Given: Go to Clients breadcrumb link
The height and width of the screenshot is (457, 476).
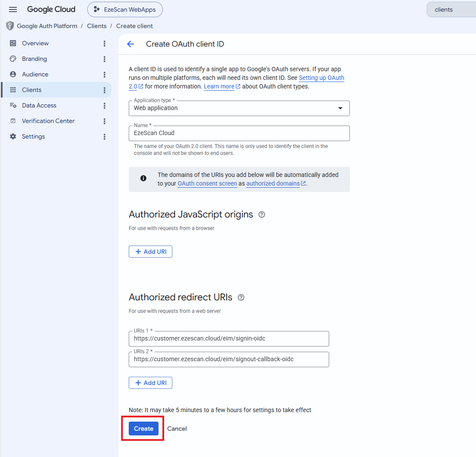Looking at the screenshot, I should [96, 26].
